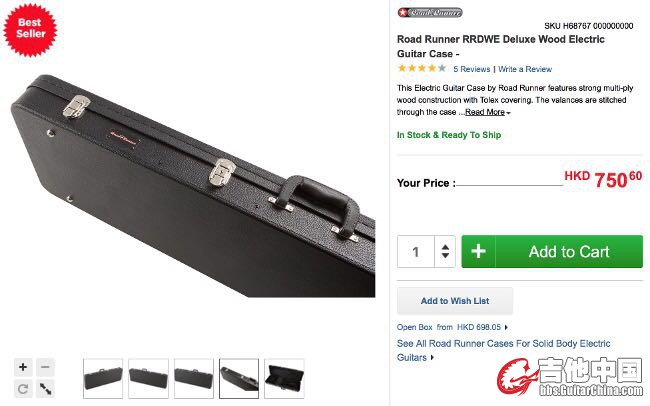The height and width of the screenshot is (406, 650).
Task: Click the Add to Wish List button
Action: point(455,301)
